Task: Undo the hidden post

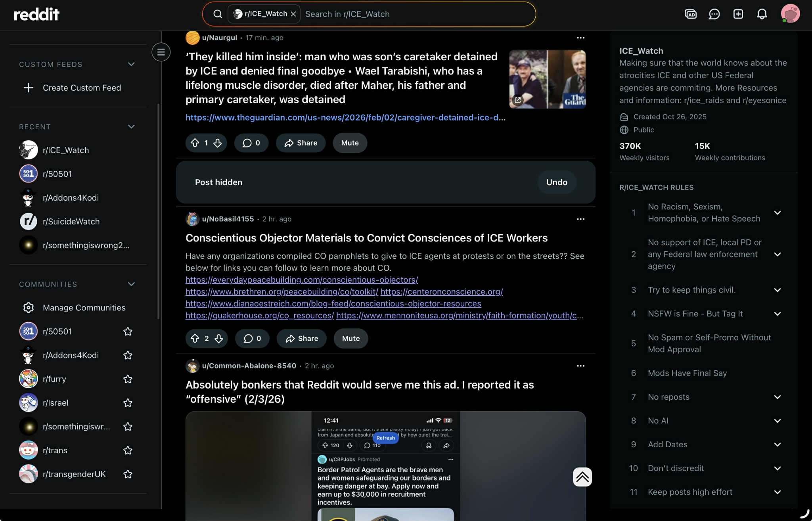Action: pos(557,182)
